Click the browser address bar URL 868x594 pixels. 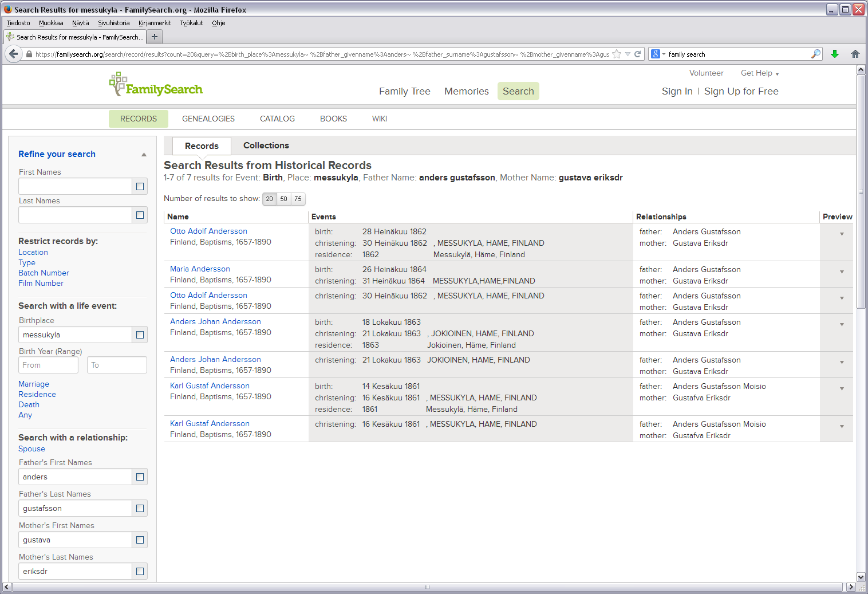(322, 54)
